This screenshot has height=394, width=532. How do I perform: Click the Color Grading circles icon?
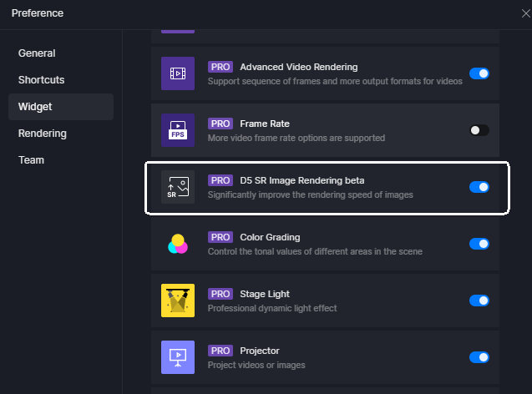178,244
